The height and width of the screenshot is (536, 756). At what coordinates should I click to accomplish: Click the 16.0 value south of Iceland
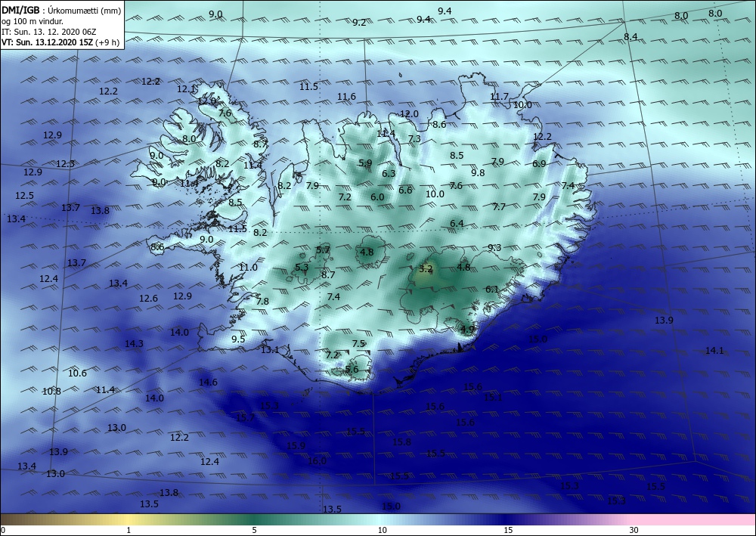317,461
